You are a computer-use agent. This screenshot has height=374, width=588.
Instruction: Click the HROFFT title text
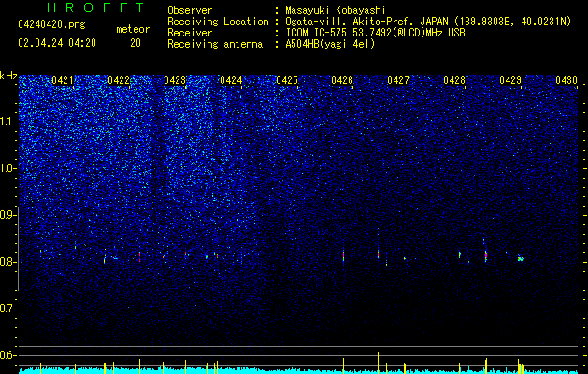pos(96,7)
